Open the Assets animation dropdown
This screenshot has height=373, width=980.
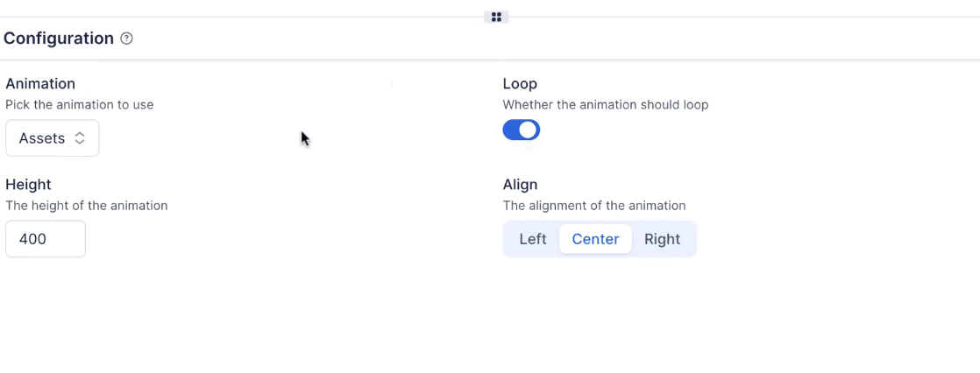[x=52, y=138]
